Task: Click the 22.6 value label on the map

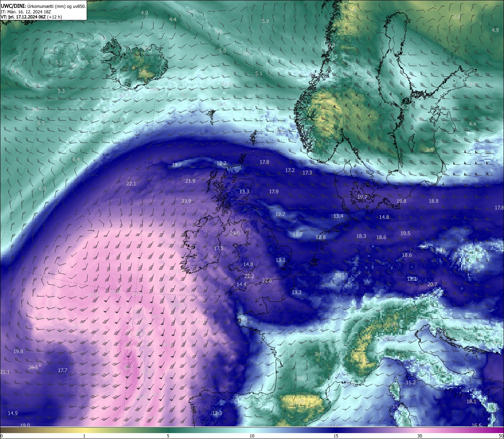Action: pyautogui.click(x=267, y=281)
